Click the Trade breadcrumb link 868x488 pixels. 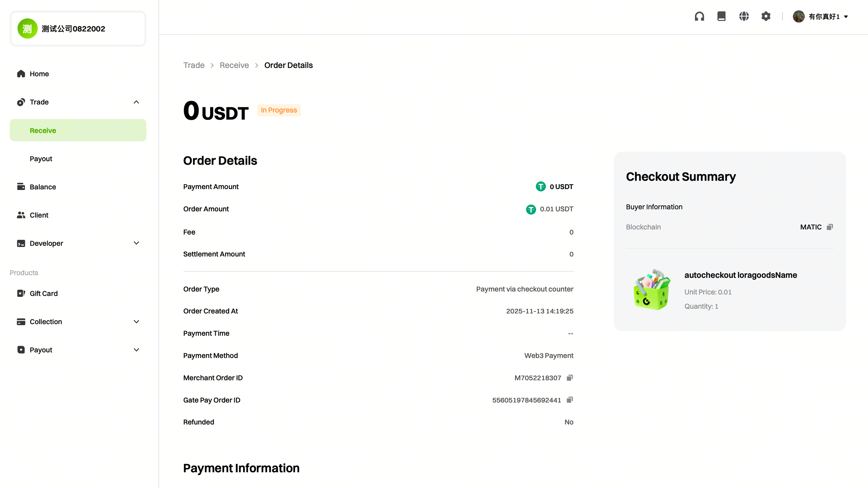click(x=194, y=65)
